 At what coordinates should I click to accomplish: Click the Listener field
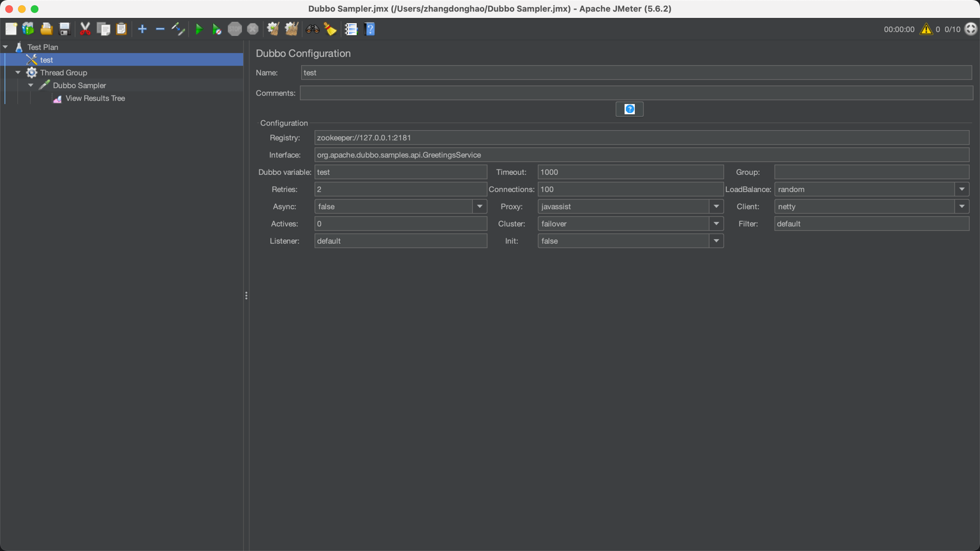pos(401,241)
